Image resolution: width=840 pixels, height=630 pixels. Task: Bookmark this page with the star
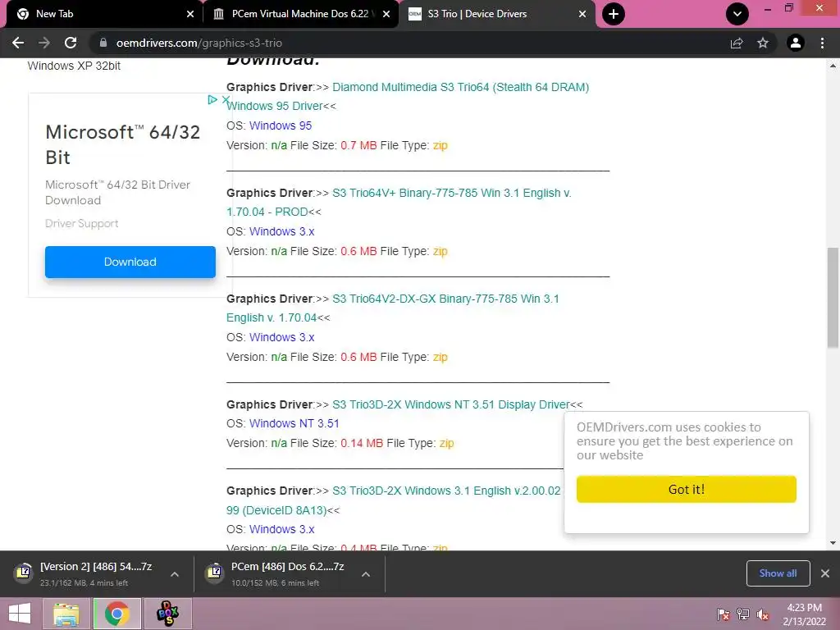coord(763,43)
